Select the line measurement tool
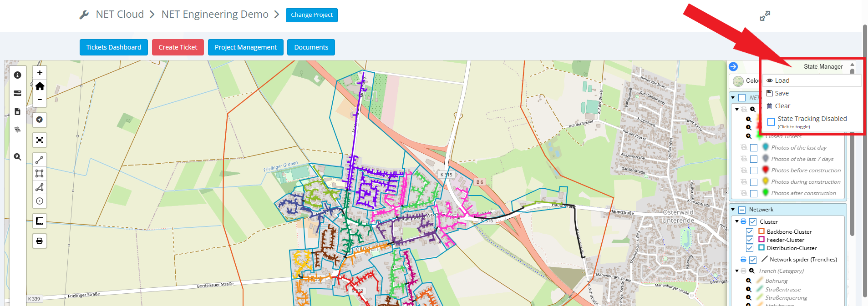This screenshot has width=868, height=306. pyautogui.click(x=40, y=160)
